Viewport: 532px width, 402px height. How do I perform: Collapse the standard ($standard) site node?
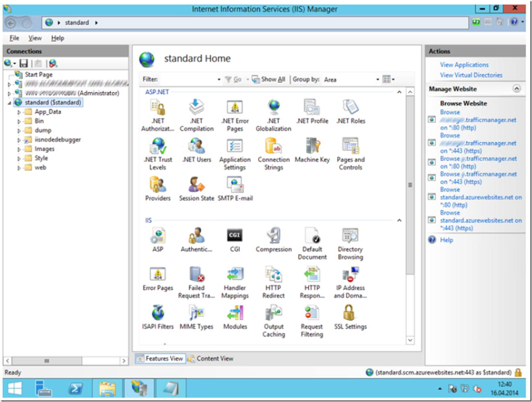tap(9, 103)
